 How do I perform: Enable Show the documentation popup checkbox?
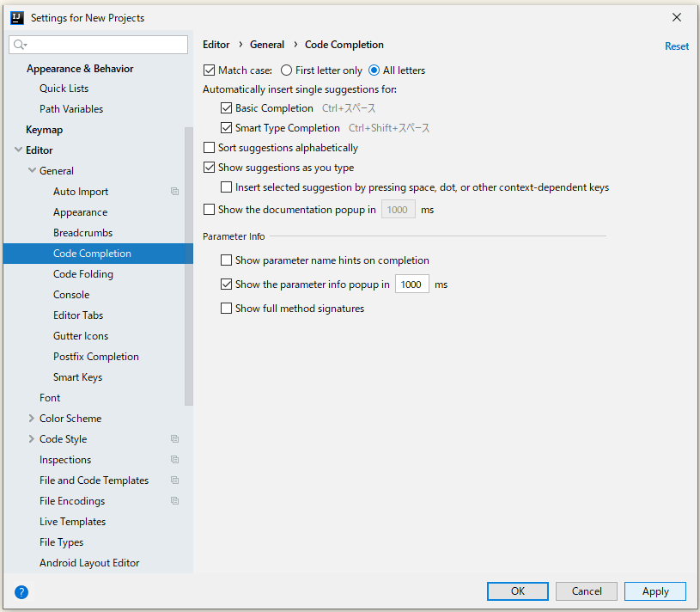209,210
